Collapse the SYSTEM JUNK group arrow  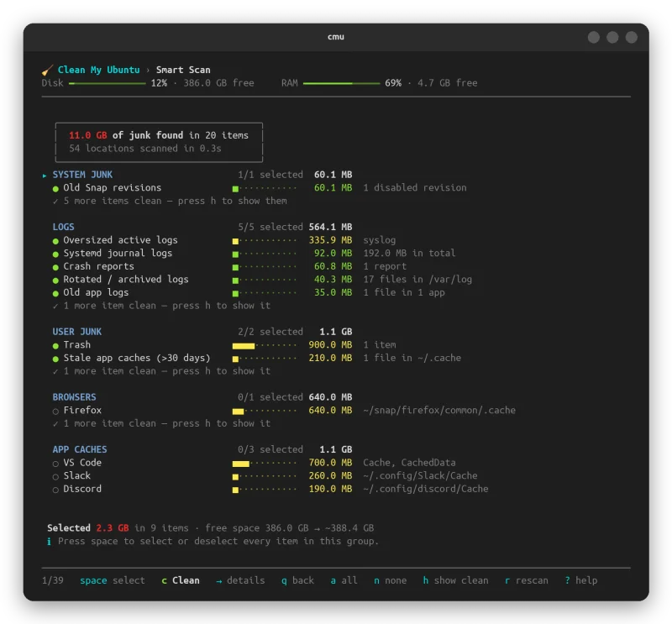[45, 176]
